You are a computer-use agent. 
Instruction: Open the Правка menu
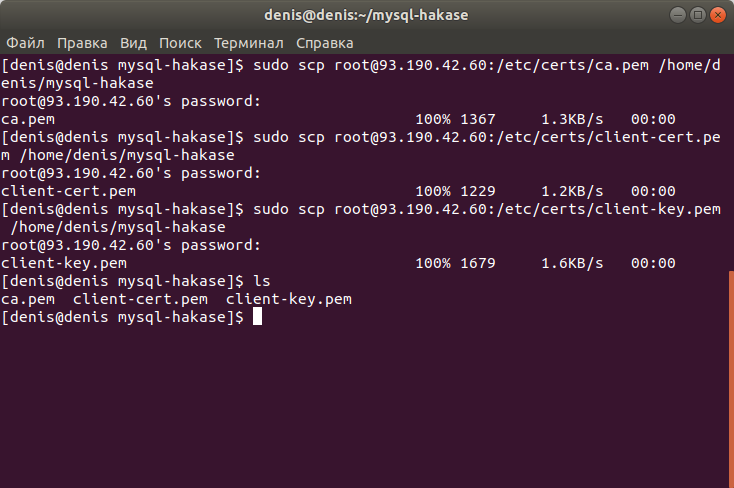click(82, 43)
